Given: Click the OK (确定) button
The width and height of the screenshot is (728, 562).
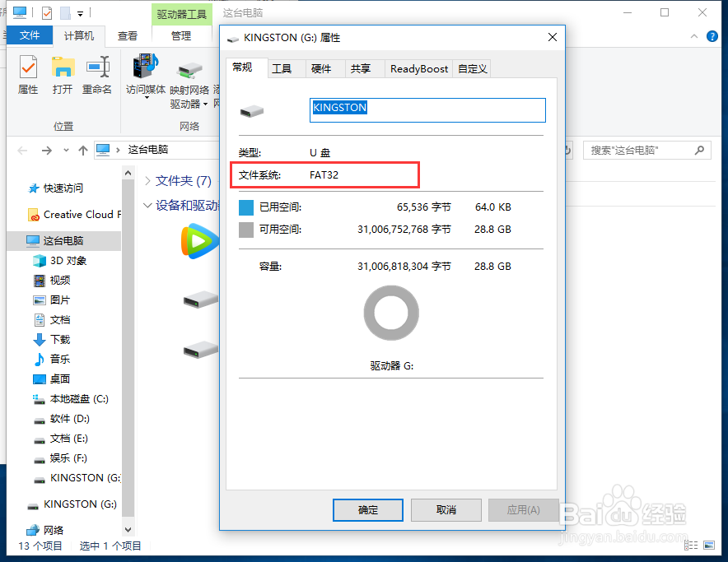Looking at the screenshot, I should (x=368, y=510).
